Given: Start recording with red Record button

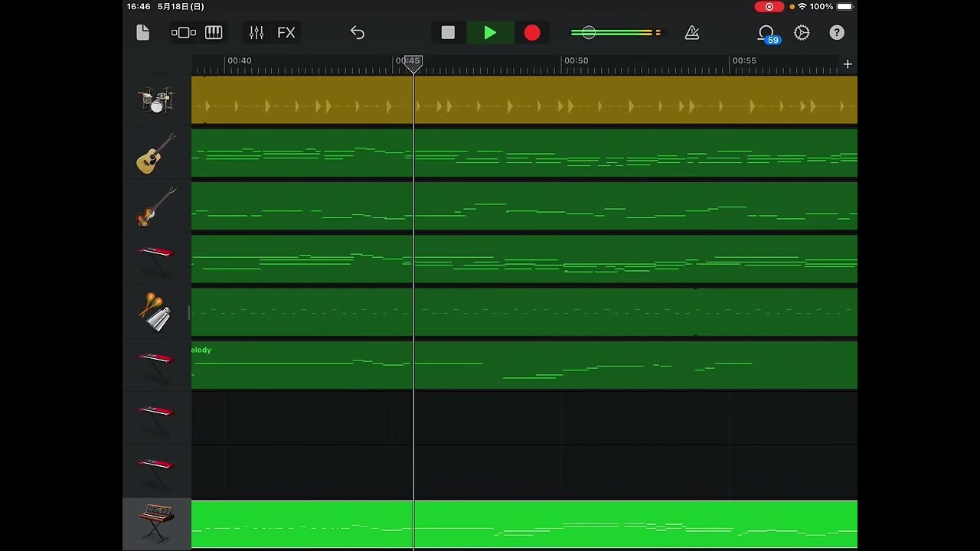Looking at the screenshot, I should pyautogui.click(x=532, y=32).
